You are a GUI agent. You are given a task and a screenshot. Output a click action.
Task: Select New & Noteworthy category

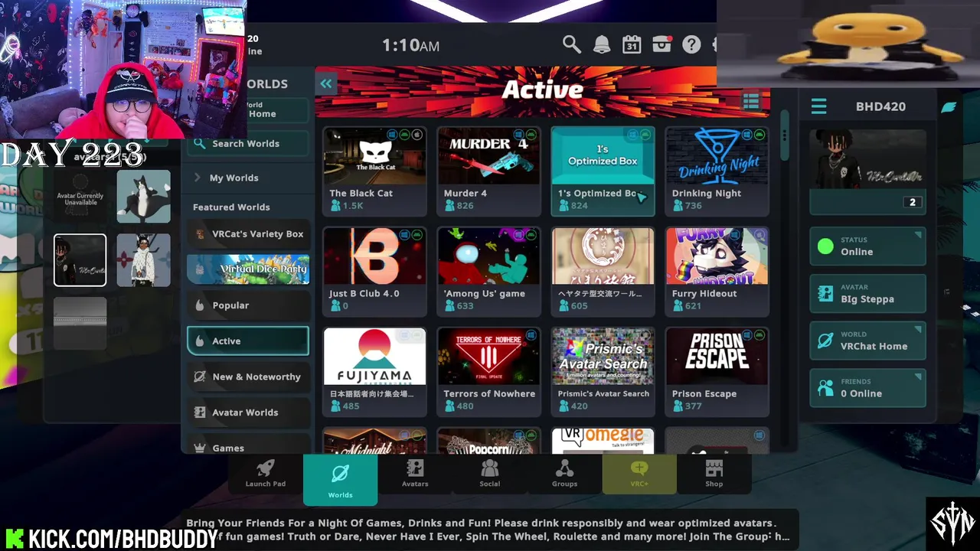[x=248, y=377]
